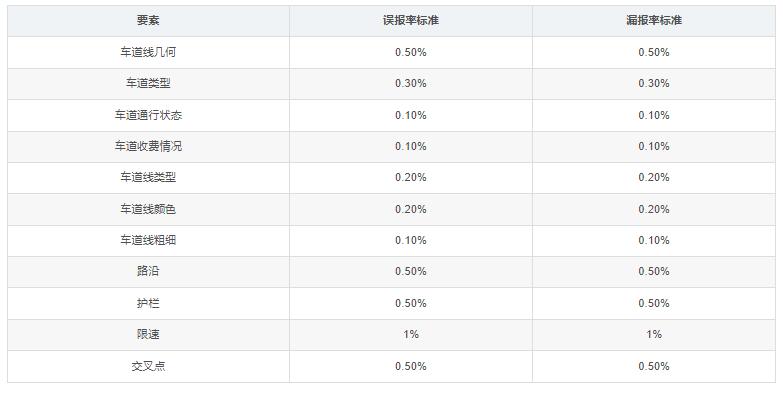This screenshot has width=783, height=393.
Task: Select the 限速 cell
Action: [x=148, y=334]
